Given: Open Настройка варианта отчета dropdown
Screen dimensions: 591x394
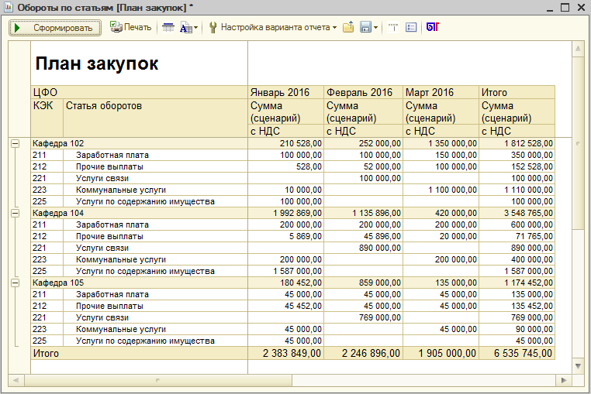Looking at the screenshot, I should coord(279,27).
